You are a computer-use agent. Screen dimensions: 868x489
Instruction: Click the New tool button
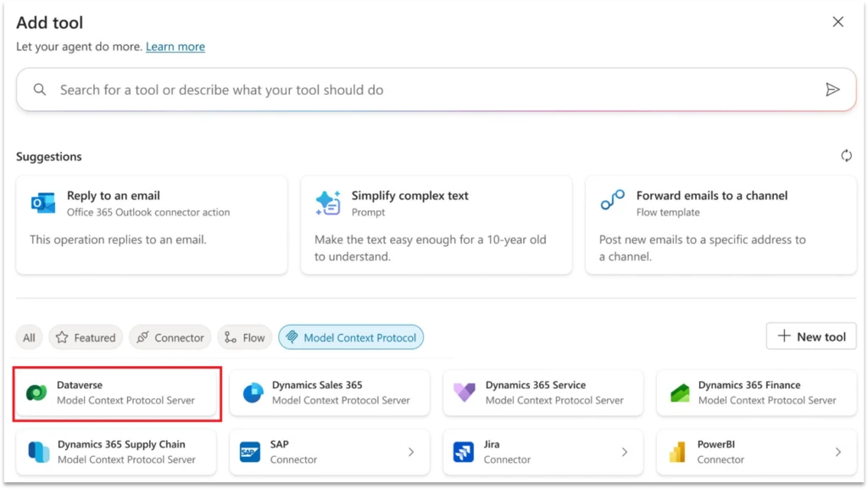pyautogui.click(x=810, y=336)
